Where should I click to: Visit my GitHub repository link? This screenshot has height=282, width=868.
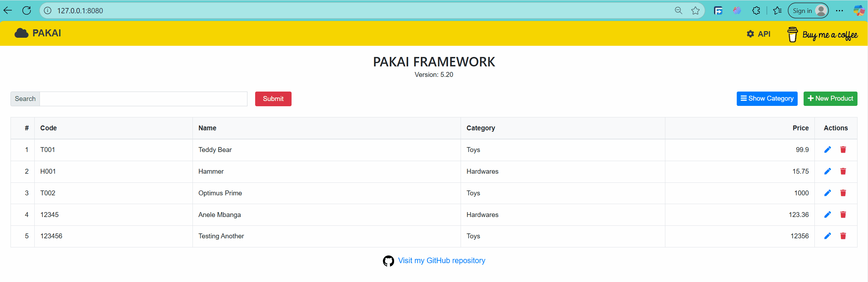pyautogui.click(x=441, y=261)
